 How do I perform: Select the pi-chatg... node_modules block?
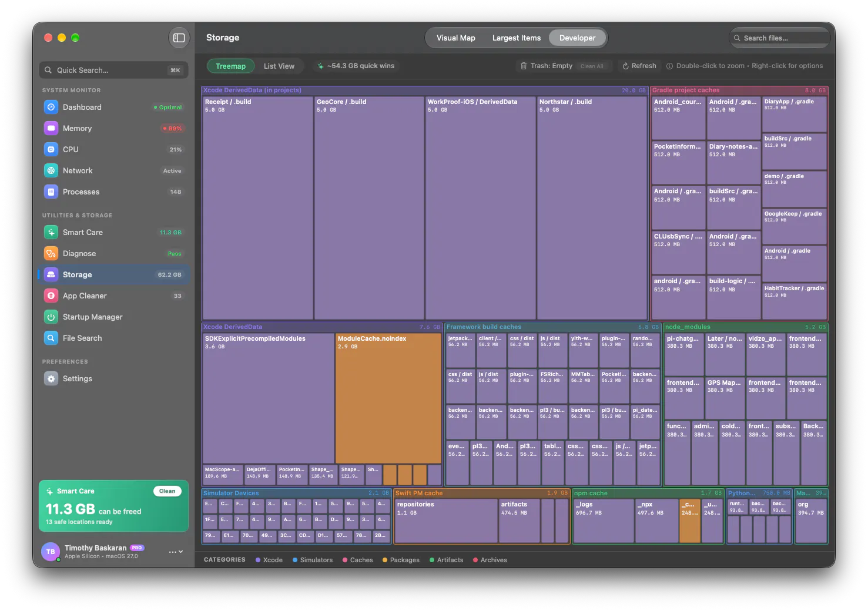684,354
